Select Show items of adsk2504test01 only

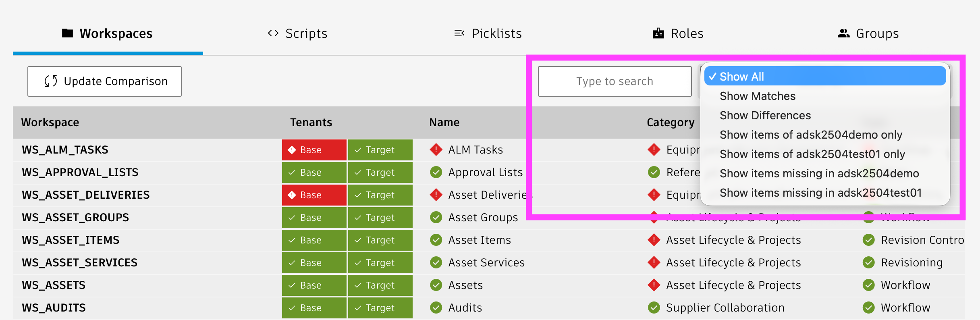[x=812, y=154]
